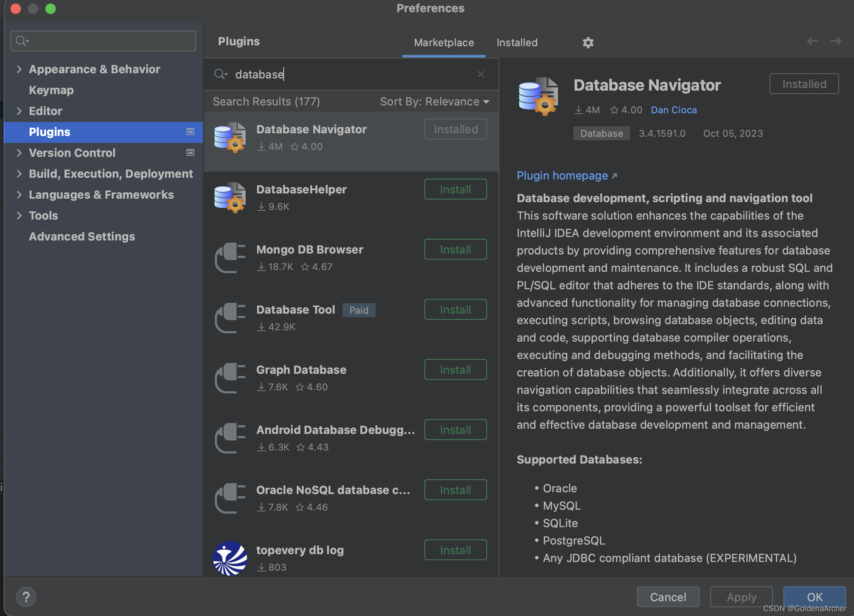
Task: Click the forward navigation arrow
Action: click(836, 41)
